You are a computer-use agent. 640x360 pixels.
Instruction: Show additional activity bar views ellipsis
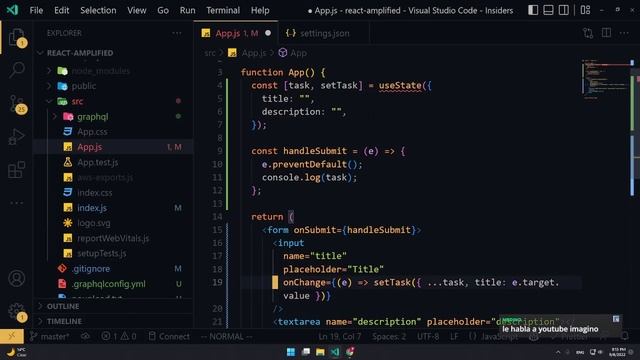click(x=17, y=203)
